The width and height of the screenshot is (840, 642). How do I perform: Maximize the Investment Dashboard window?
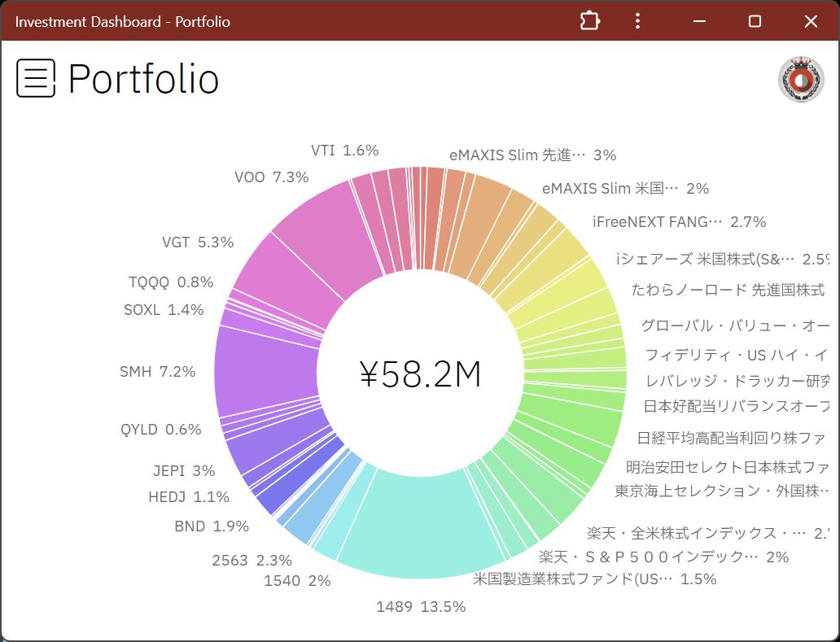click(x=755, y=21)
